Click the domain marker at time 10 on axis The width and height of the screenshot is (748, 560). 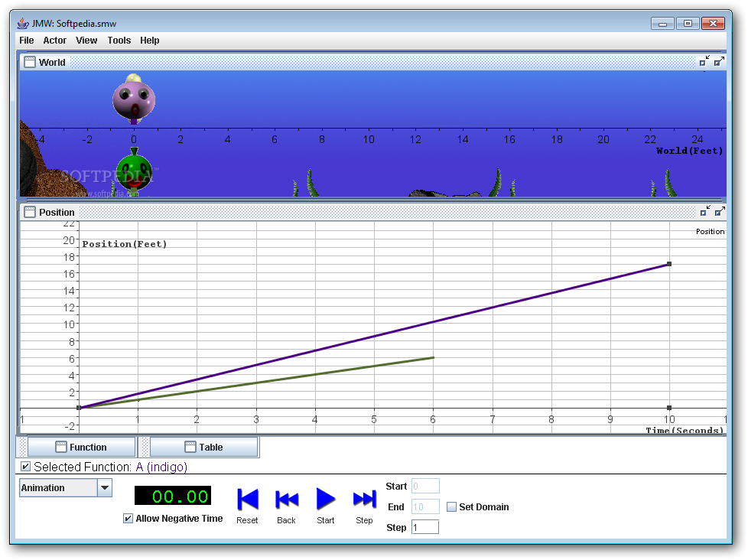click(669, 408)
